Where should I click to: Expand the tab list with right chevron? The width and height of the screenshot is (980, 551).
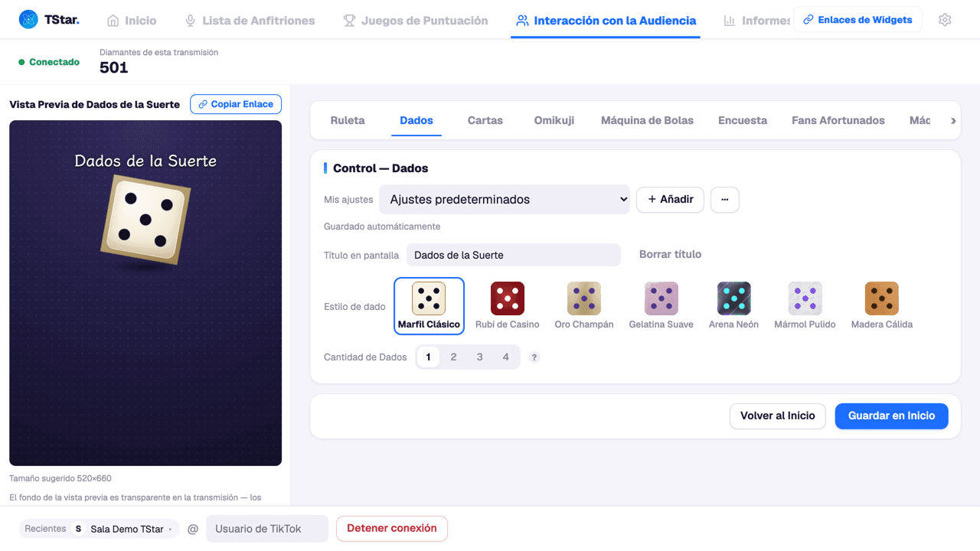(x=953, y=121)
